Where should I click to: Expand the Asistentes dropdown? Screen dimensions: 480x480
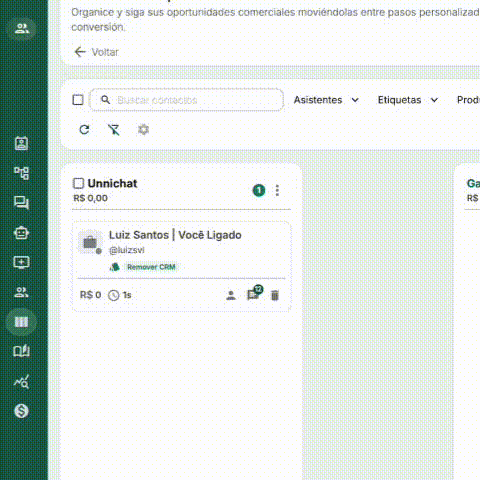tap(326, 100)
